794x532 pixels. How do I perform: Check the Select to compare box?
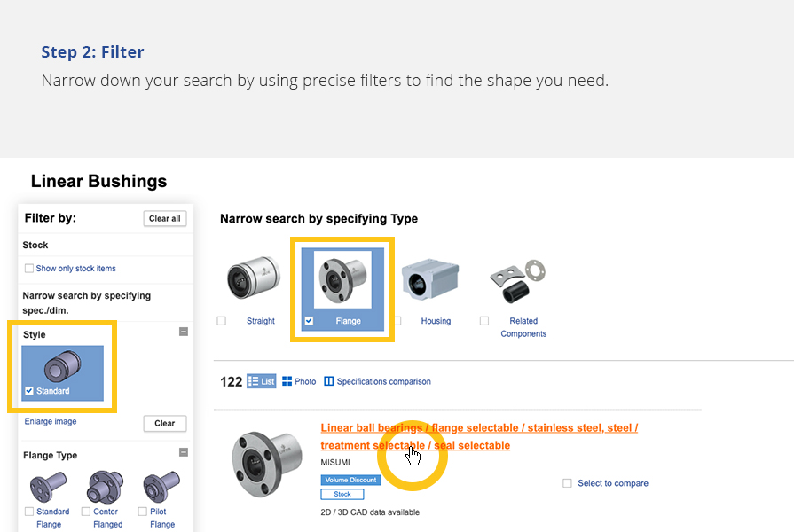click(x=567, y=483)
